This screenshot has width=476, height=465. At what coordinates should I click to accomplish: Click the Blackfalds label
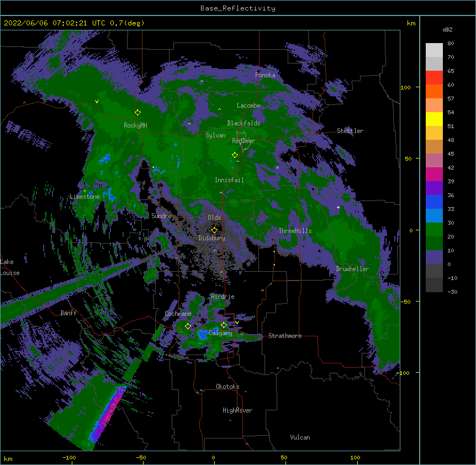pos(244,123)
